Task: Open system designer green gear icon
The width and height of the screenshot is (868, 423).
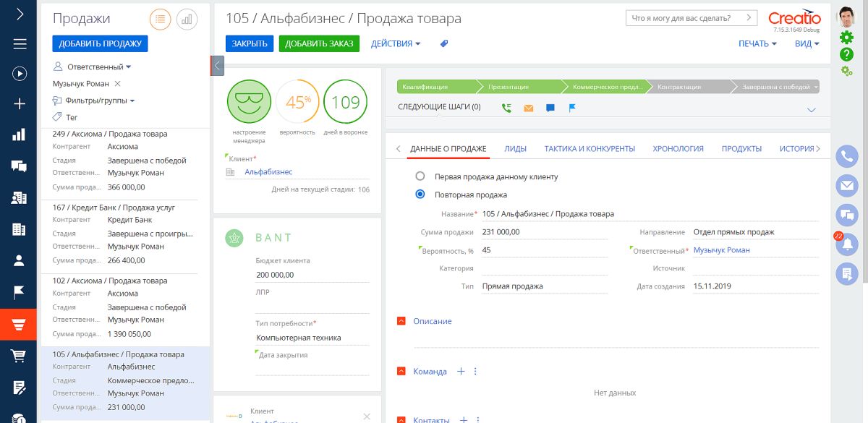Action: coord(846,38)
